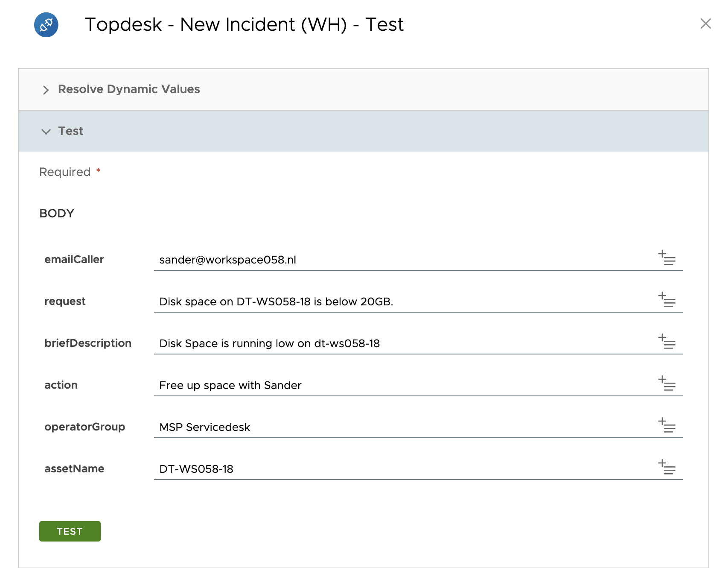Edit the briefDescription input value
Screen dimensions: 728x568
click(401, 343)
